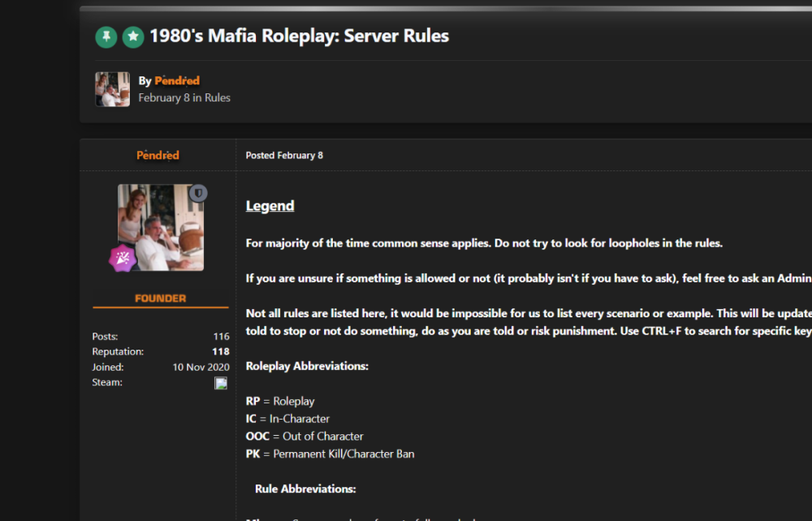Click the underlined Legend heading
This screenshot has width=812, height=521.
270,206
